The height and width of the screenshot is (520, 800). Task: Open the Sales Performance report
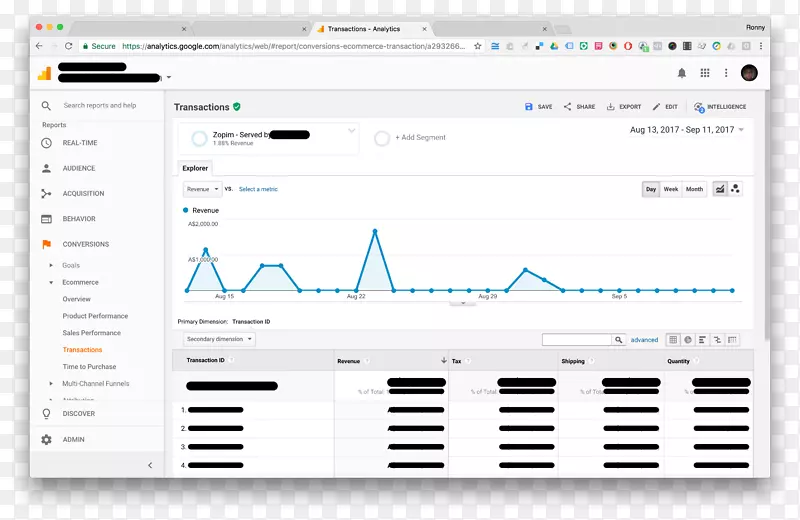coord(92,333)
